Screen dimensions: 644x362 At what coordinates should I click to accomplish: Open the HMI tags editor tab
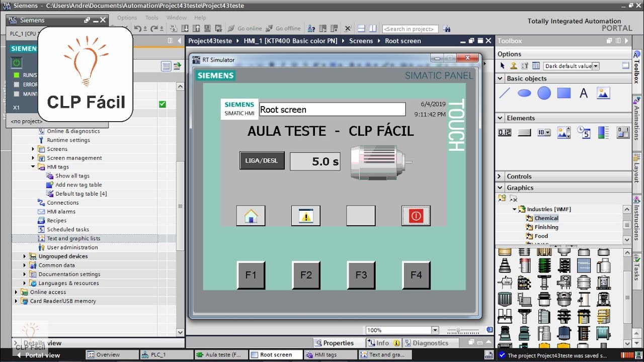click(331, 355)
